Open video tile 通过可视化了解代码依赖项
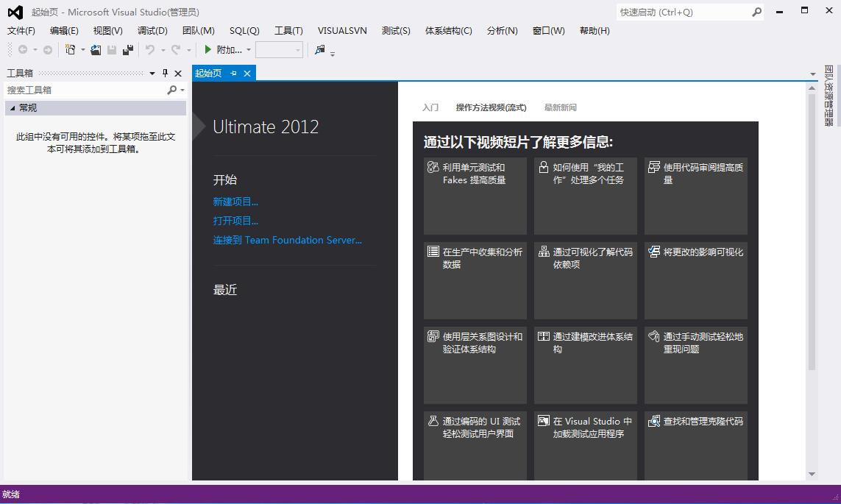This screenshot has height=504, width=841. (x=586, y=280)
